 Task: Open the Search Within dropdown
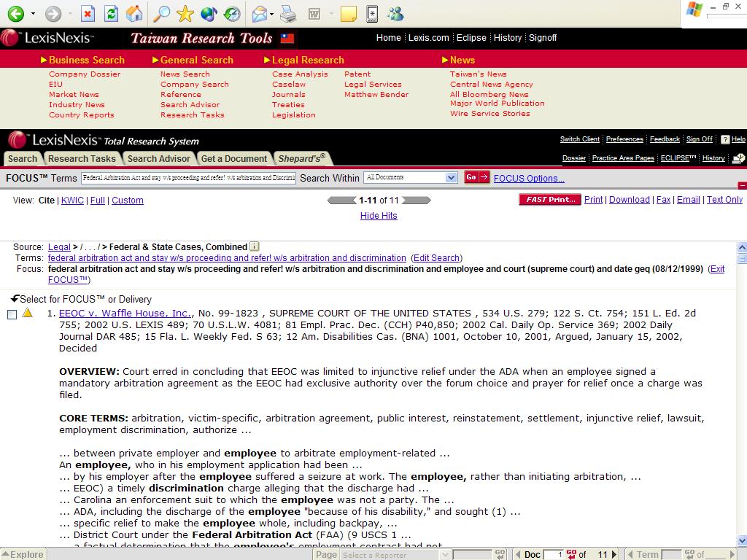411,178
